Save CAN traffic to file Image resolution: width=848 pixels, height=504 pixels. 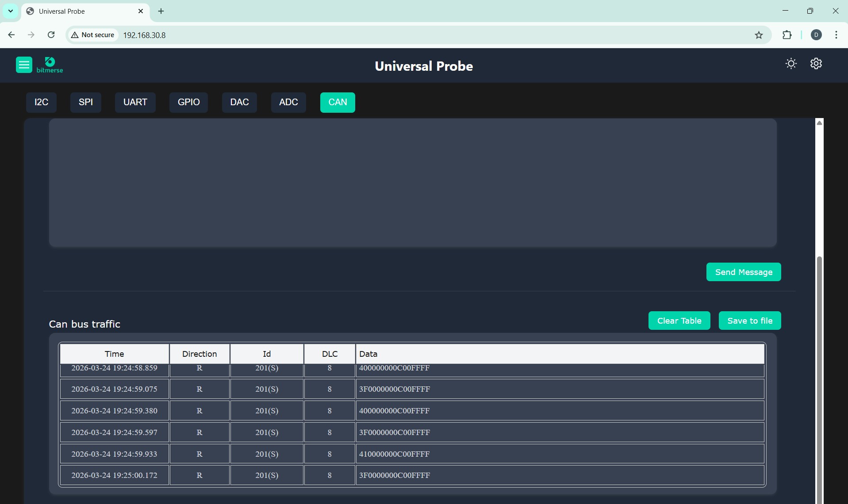750,321
